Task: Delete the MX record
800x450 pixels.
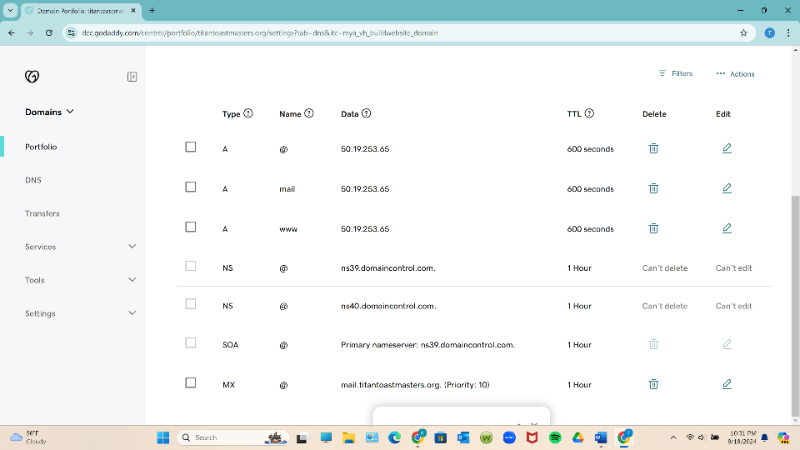Action: coord(653,384)
